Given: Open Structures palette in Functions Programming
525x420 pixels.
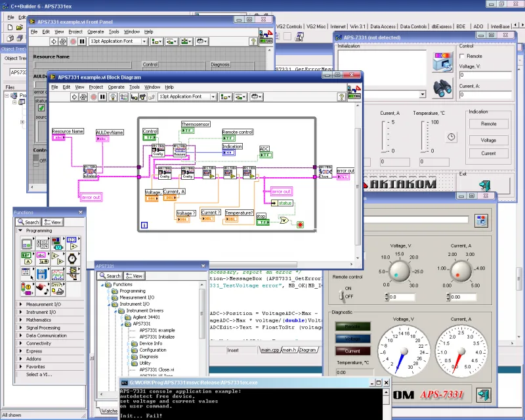Looking at the screenshot, I should coord(27,243).
